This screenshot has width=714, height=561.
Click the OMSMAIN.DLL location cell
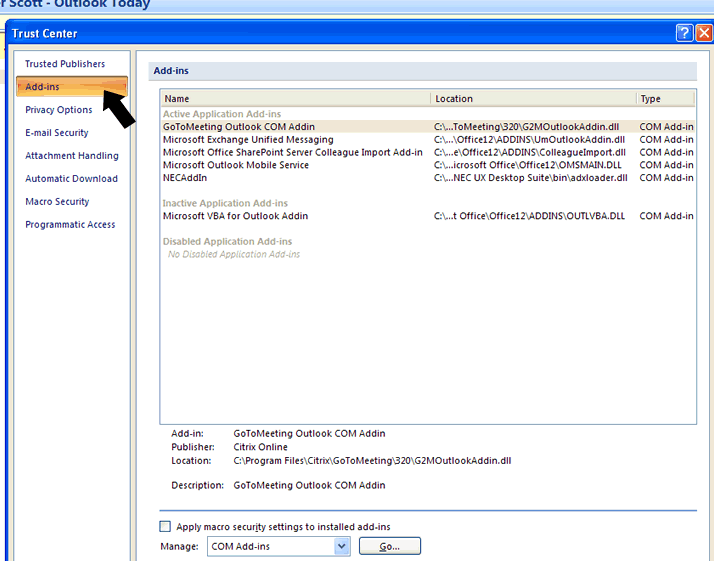(527, 165)
